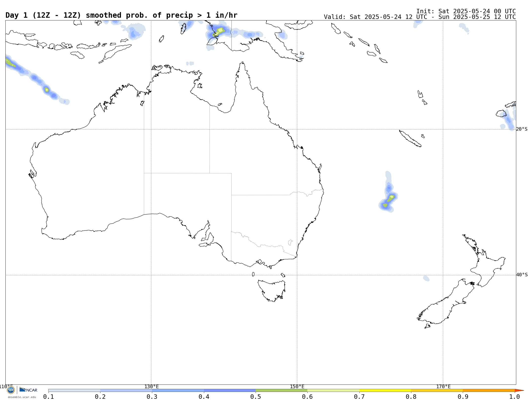Viewport: 532px width, 400px height.
Task: Pick the 0.2–0.3 light blue colorbar segment
Action: [x=126, y=390]
